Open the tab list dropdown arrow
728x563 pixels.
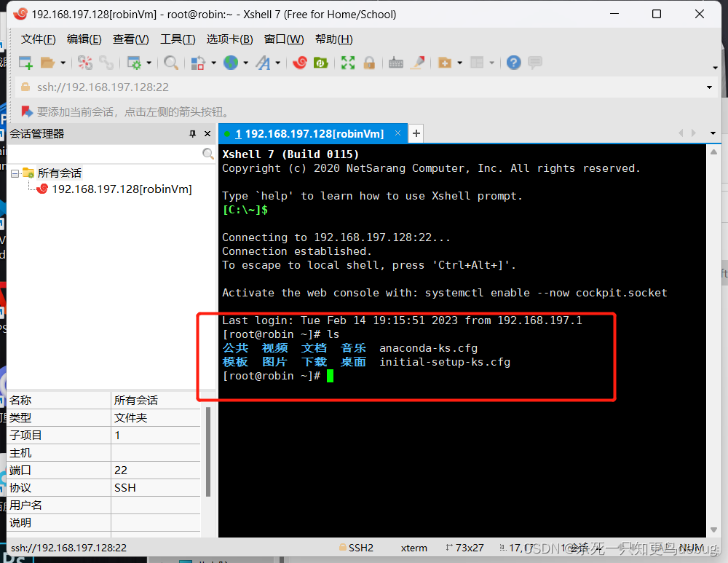(x=713, y=133)
